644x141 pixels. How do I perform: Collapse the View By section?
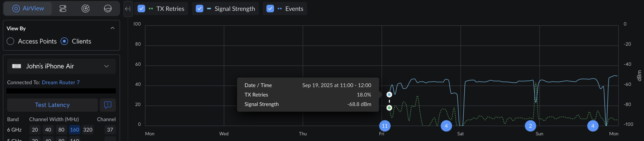point(112,28)
